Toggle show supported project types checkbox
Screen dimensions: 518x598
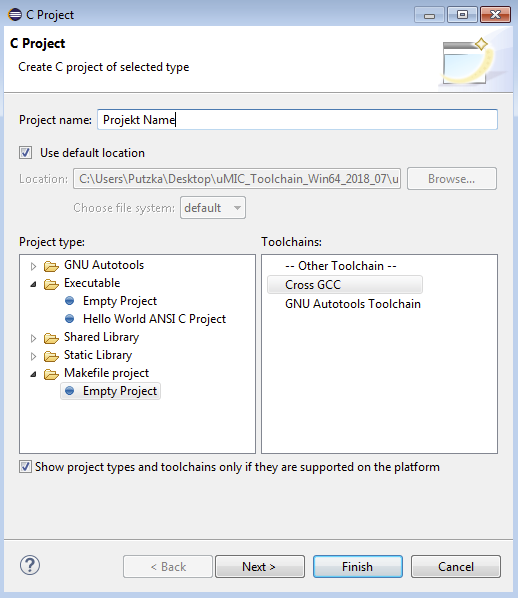(x=25, y=467)
